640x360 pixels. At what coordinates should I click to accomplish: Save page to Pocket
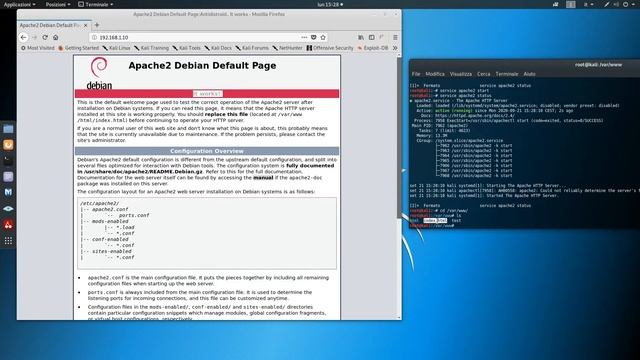[x=313, y=37]
